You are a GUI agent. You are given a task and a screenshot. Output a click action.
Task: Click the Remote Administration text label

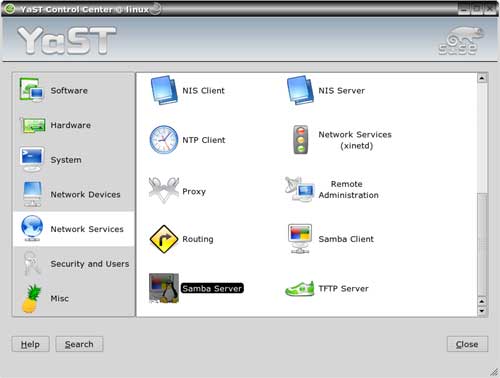pyautogui.click(x=348, y=189)
